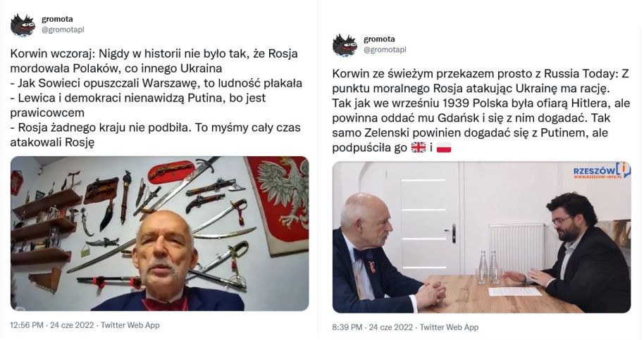Click the Rzeszów info logo watermark
This screenshot has width=644, height=340.
click(602, 170)
